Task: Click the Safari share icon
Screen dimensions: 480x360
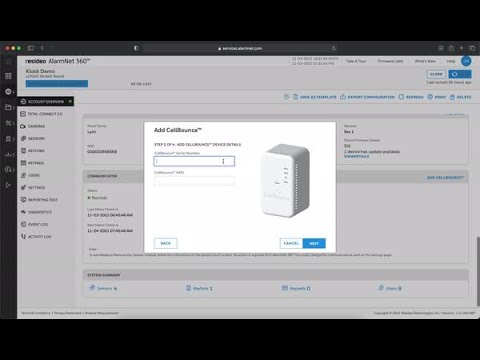Action: tap(451, 48)
